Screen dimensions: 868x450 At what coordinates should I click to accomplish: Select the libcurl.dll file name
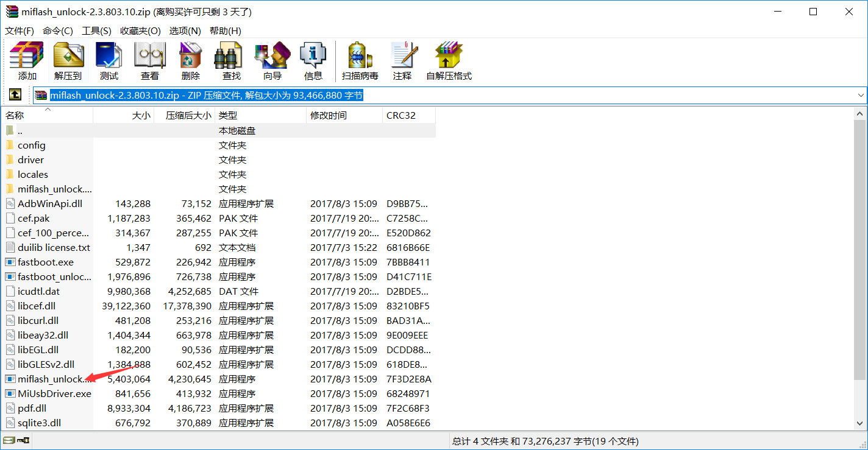(38, 320)
